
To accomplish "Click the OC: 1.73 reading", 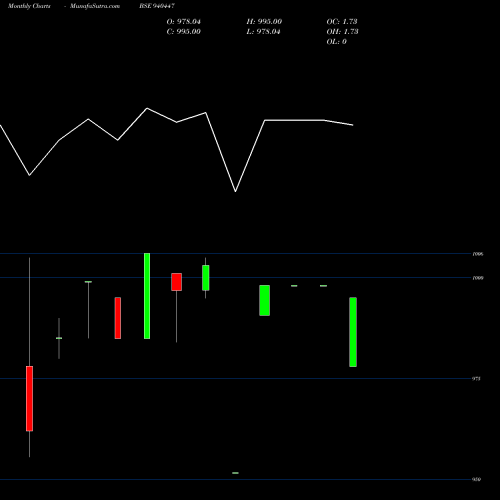I will click(x=342, y=22).
